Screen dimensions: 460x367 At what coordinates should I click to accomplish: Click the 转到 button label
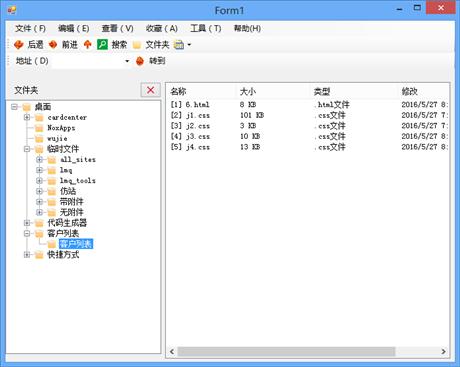pos(157,61)
